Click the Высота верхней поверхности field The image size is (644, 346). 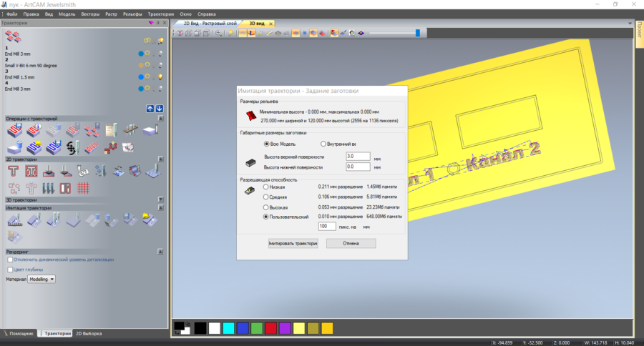[358, 157]
